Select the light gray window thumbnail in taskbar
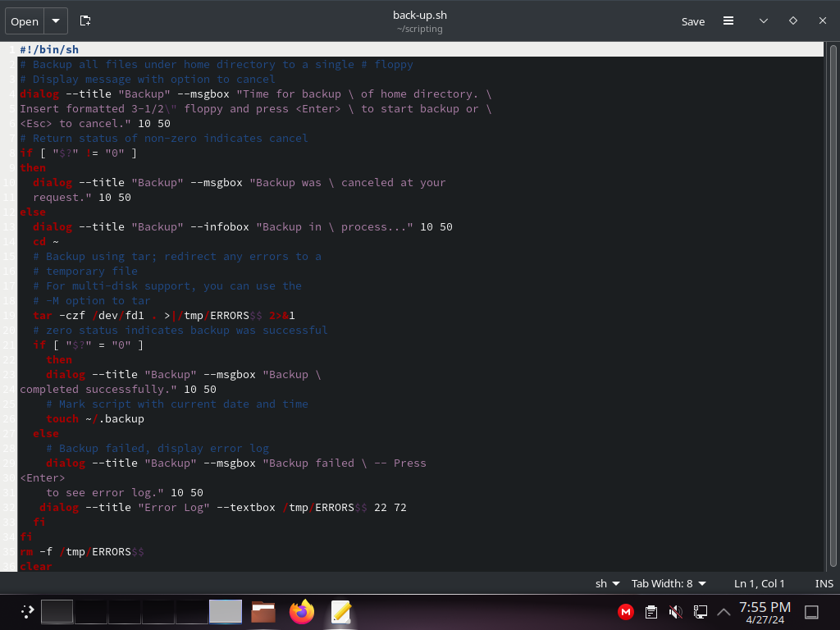 click(x=226, y=612)
